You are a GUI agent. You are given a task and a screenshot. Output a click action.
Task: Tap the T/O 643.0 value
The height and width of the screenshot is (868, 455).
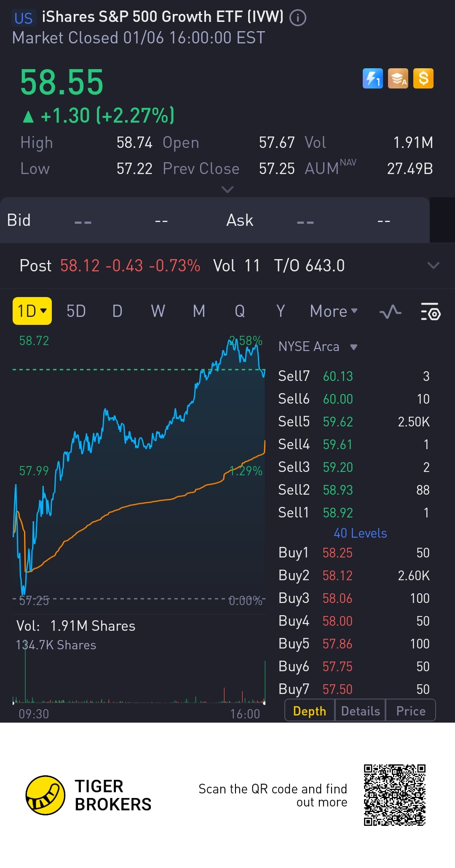(x=309, y=265)
